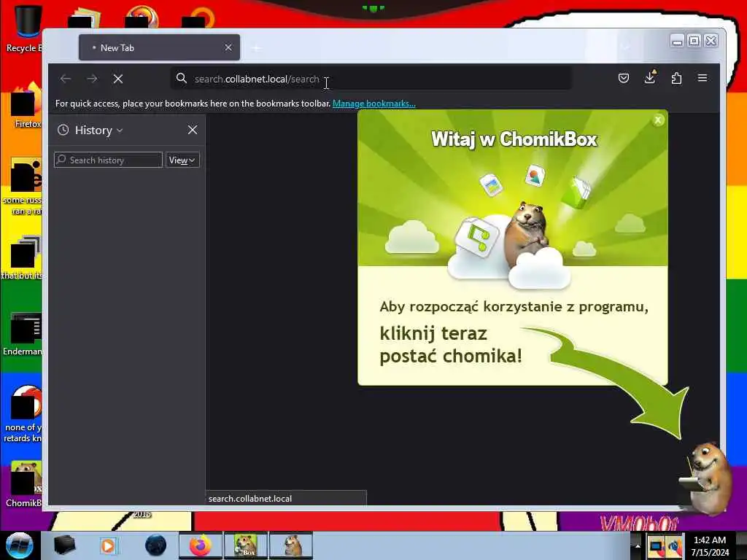Close the History sidebar
Screen dimensions: 747x560
(193, 130)
